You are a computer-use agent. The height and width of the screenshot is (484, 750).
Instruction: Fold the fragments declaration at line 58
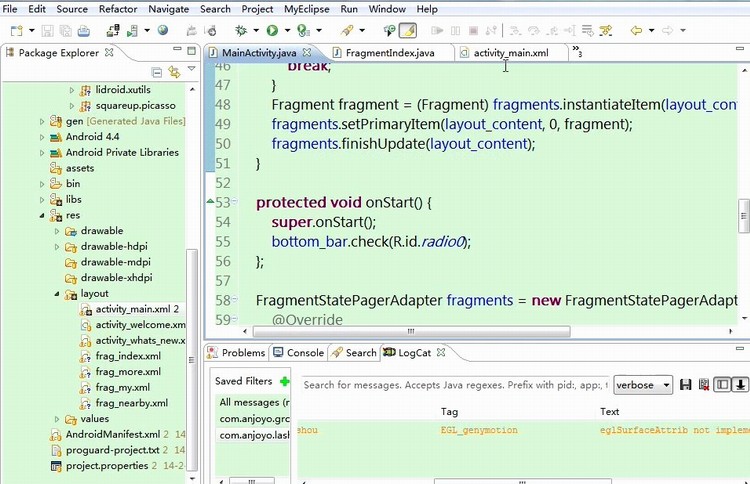point(235,300)
